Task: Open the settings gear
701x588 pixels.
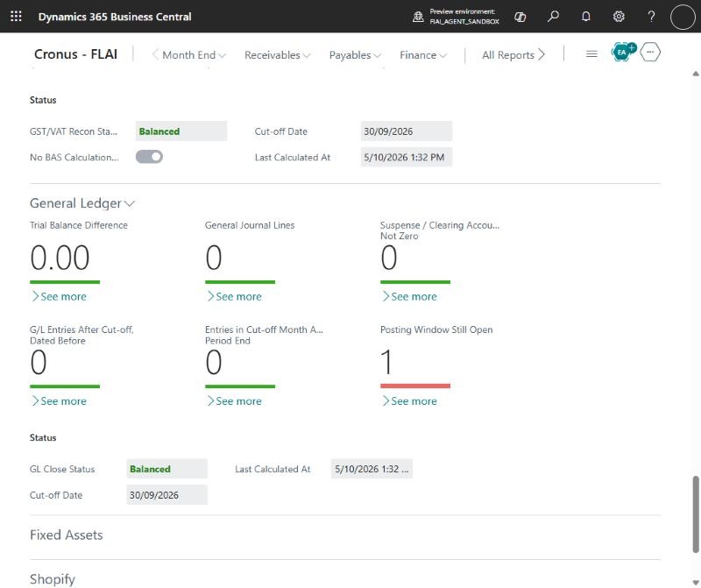Action: pos(619,17)
